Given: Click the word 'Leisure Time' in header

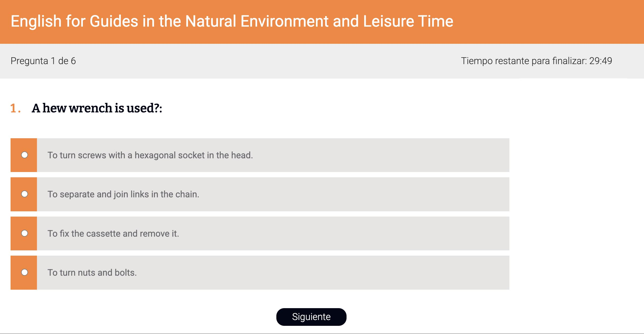Looking at the screenshot, I should (x=408, y=21).
